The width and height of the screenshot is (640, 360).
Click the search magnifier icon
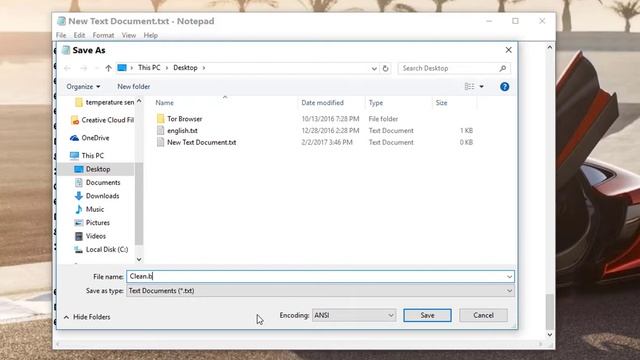(x=503, y=68)
